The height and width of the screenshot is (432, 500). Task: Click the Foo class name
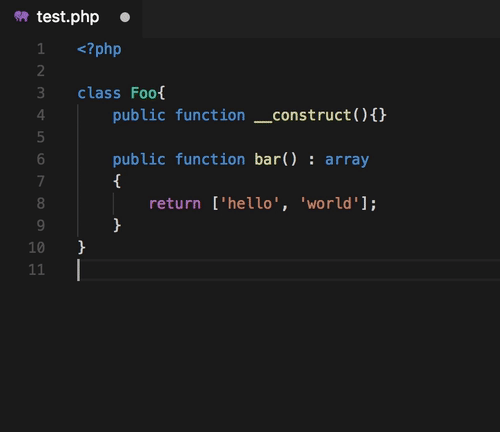pos(143,93)
